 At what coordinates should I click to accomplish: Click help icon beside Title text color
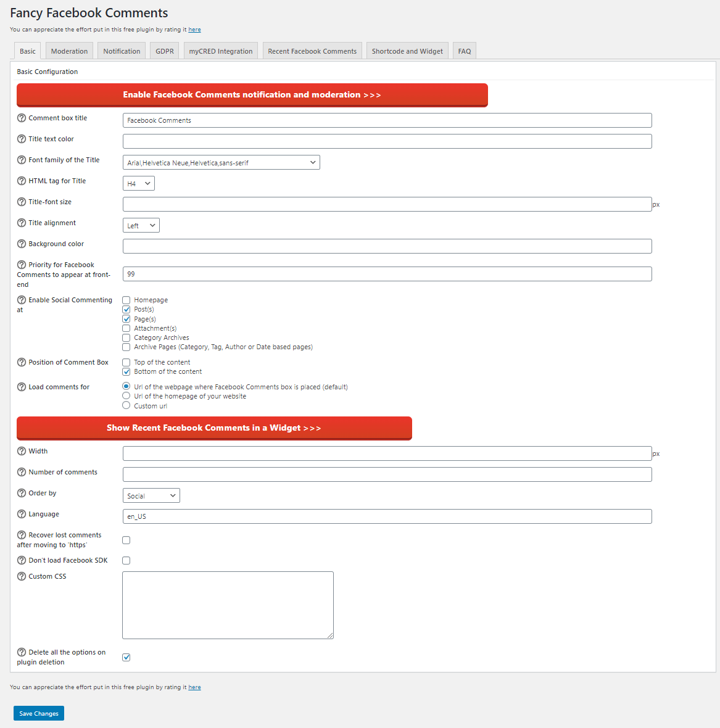[x=22, y=139]
